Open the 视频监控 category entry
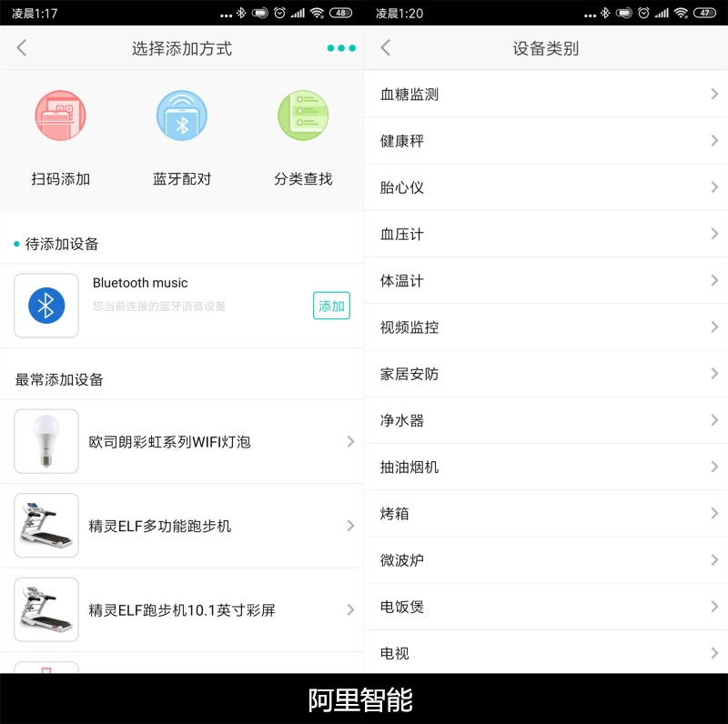 546,327
